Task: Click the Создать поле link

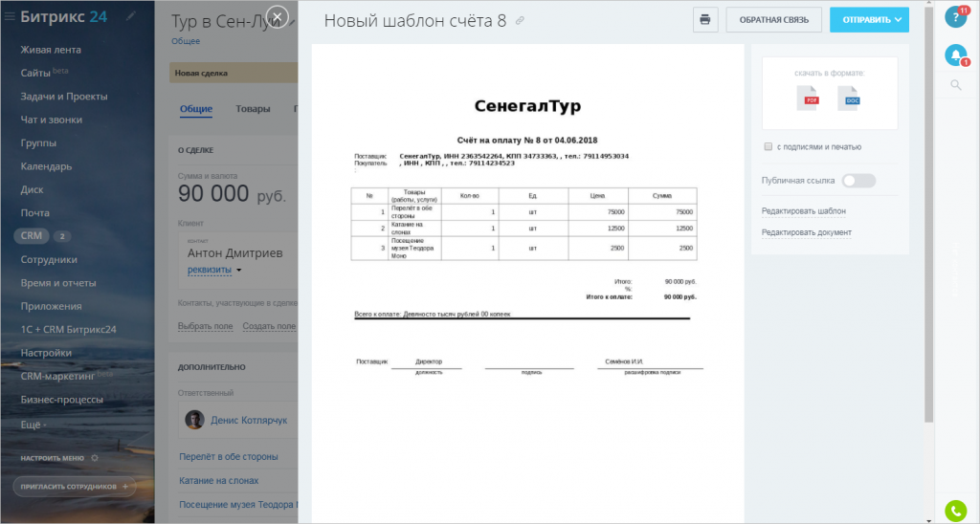Action: click(269, 326)
